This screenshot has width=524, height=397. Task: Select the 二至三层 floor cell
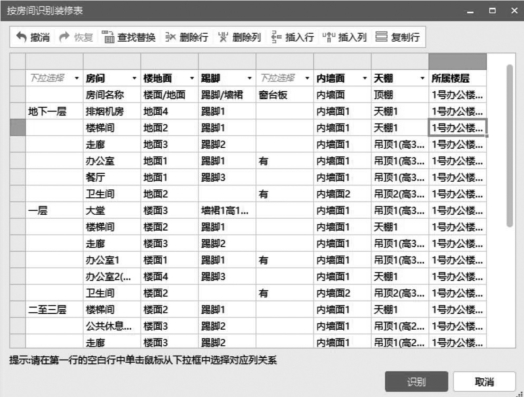click(x=54, y=310)
